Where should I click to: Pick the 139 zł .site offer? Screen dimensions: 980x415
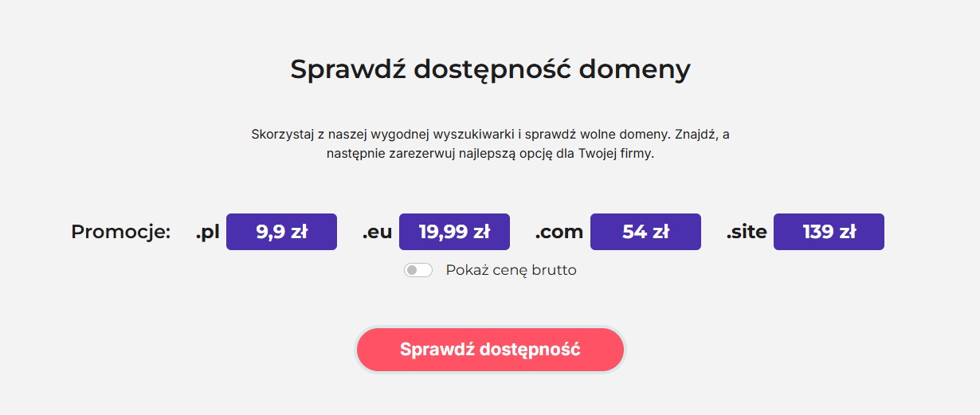(829, 232)
